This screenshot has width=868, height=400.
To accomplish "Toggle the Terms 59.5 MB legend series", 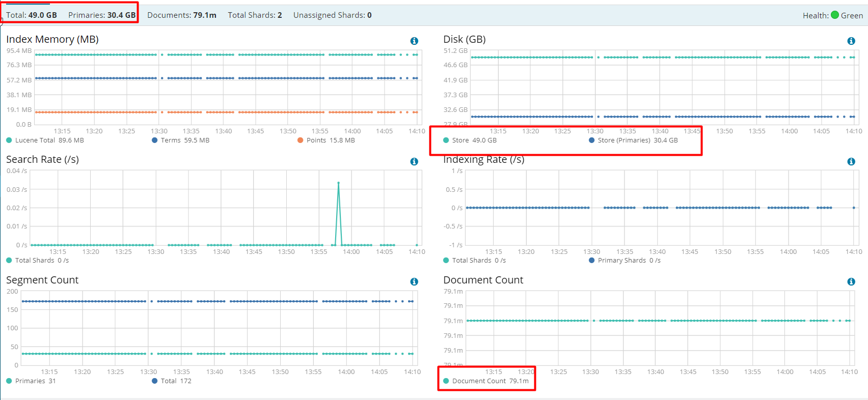I will (180, 140).
